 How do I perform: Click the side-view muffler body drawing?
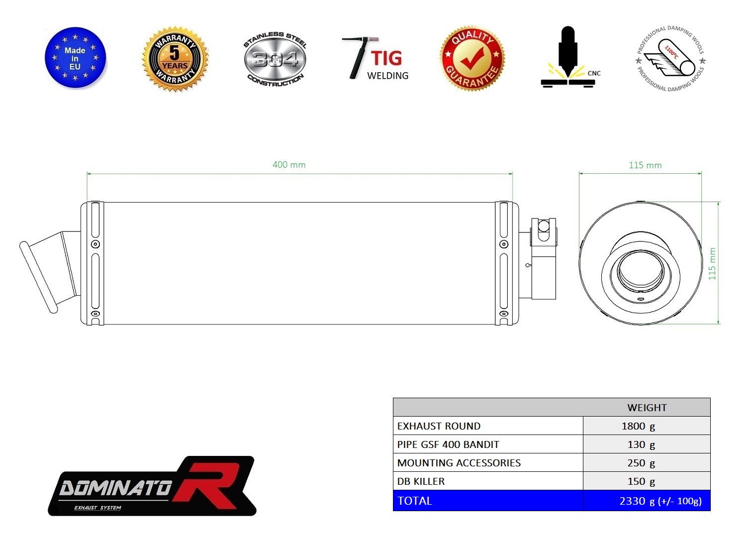click(299, 263)
